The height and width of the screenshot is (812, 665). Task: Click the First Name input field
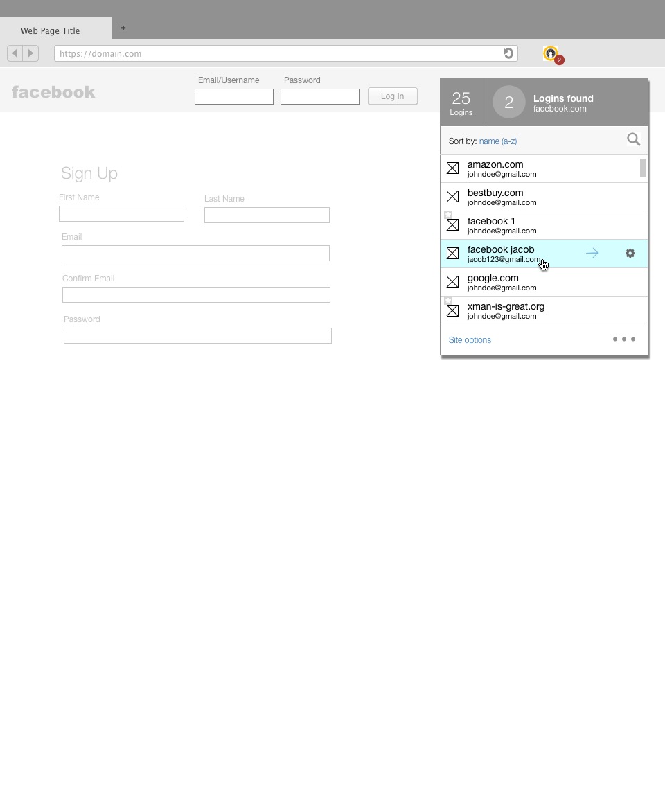(x=121, y=213)
